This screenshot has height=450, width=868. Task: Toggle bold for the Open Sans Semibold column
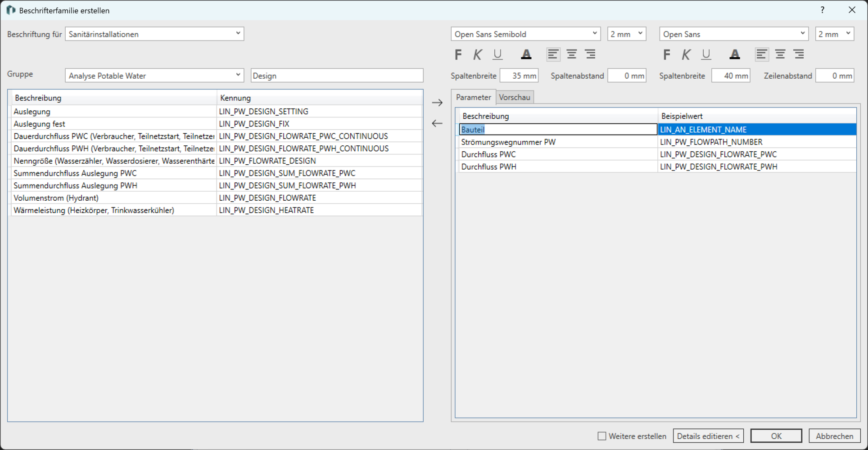[x=458, y=54]
